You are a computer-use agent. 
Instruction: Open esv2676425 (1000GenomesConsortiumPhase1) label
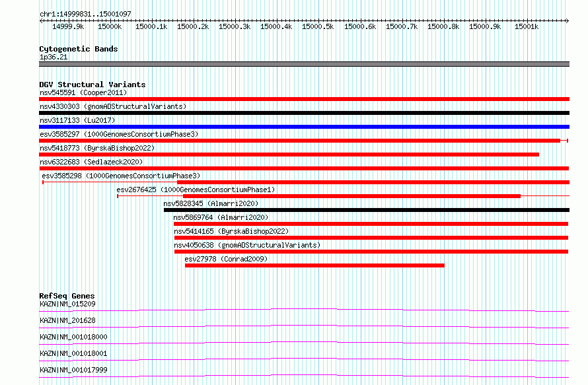pyautogui.click(x=196, y=190)
